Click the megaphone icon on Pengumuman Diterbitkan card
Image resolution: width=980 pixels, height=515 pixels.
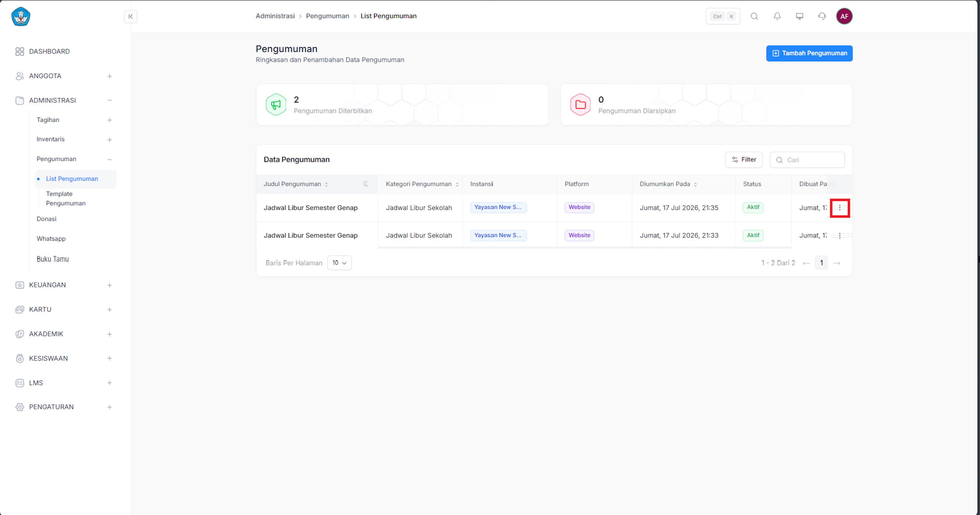(x=276, y=105)
